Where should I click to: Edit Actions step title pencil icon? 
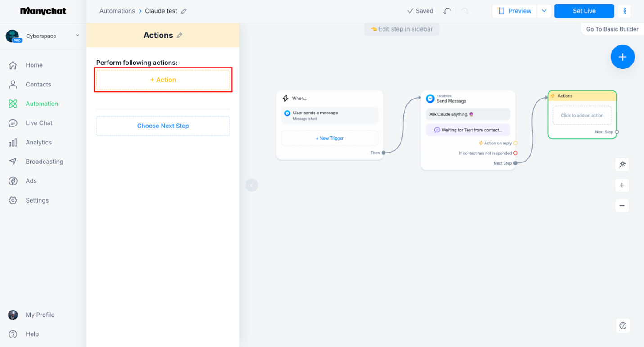(180, 36)
